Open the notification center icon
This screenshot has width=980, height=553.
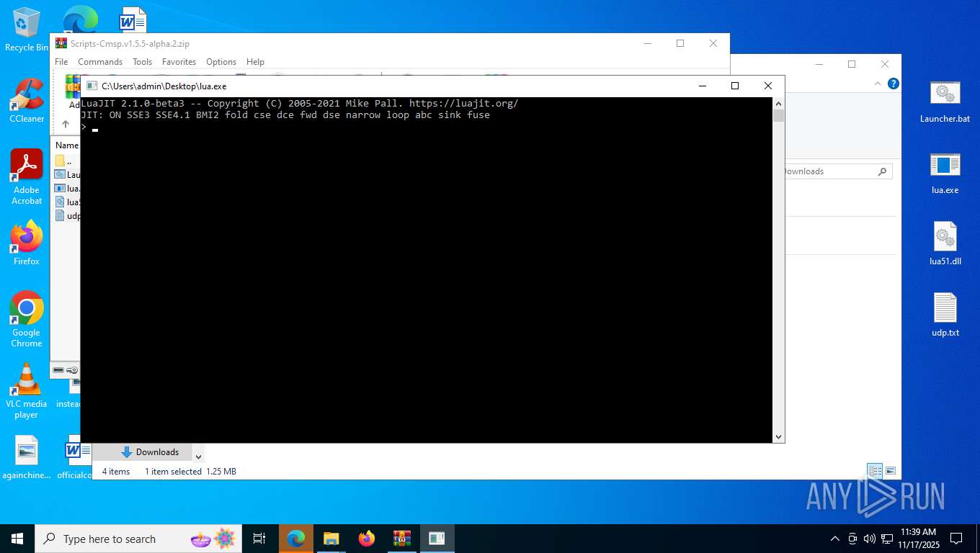click(956, 539)
